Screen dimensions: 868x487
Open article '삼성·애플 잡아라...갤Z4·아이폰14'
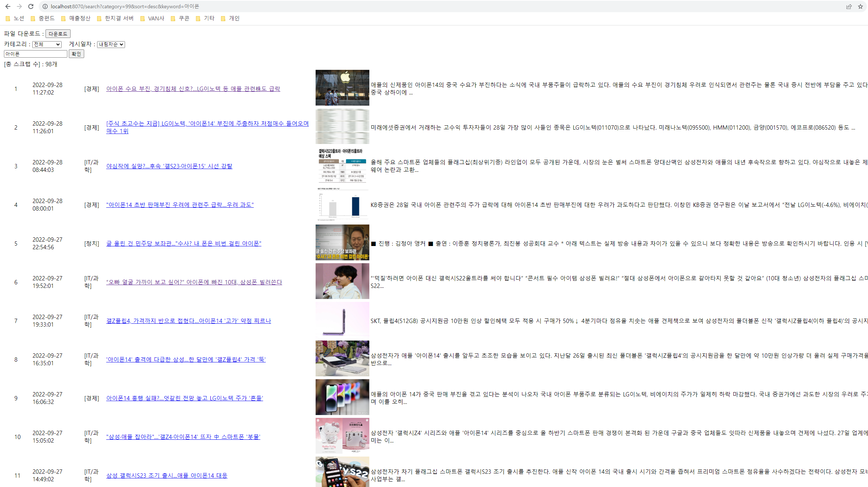183,437
